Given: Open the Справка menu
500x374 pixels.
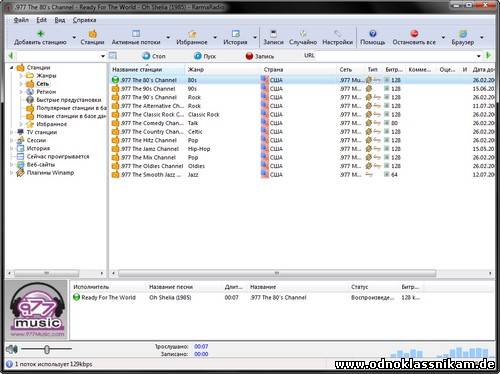Looking at the screenshot, I should (84, 20).
